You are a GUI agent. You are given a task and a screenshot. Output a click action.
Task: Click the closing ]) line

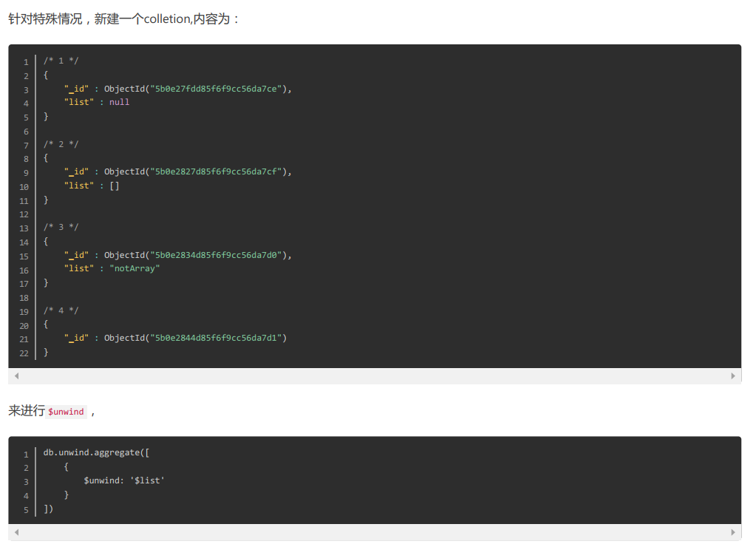pos(48,509)
